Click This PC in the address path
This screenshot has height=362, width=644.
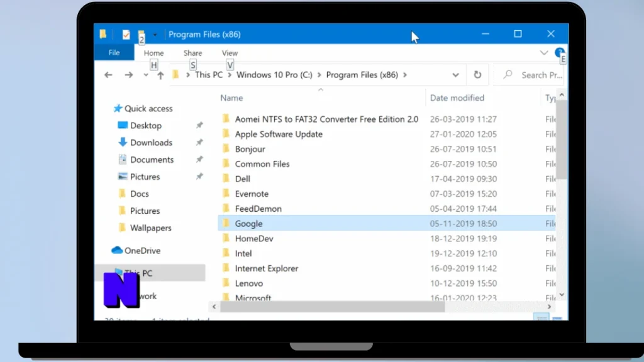coord(209,75)
